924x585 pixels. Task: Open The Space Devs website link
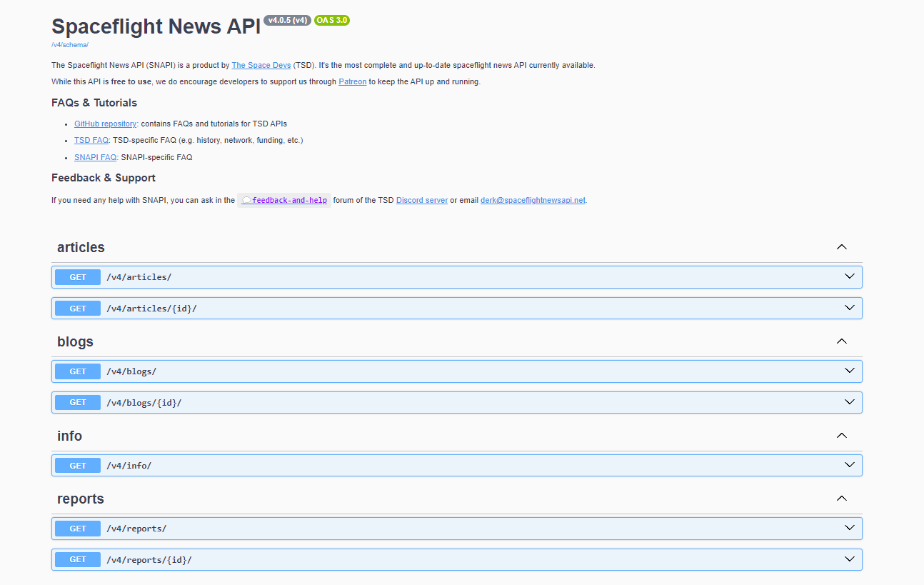click(261, 65)
